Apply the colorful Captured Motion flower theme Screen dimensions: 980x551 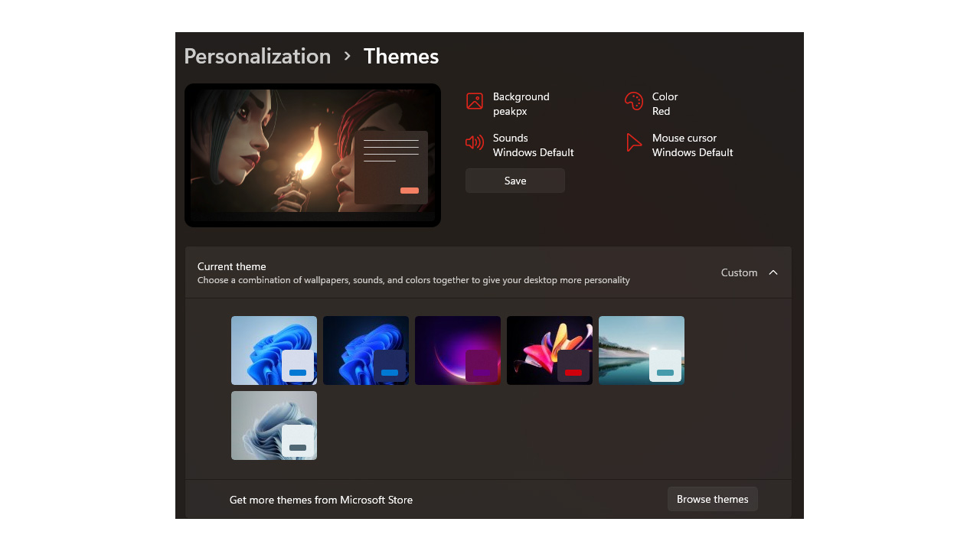[x=550, y=350]
